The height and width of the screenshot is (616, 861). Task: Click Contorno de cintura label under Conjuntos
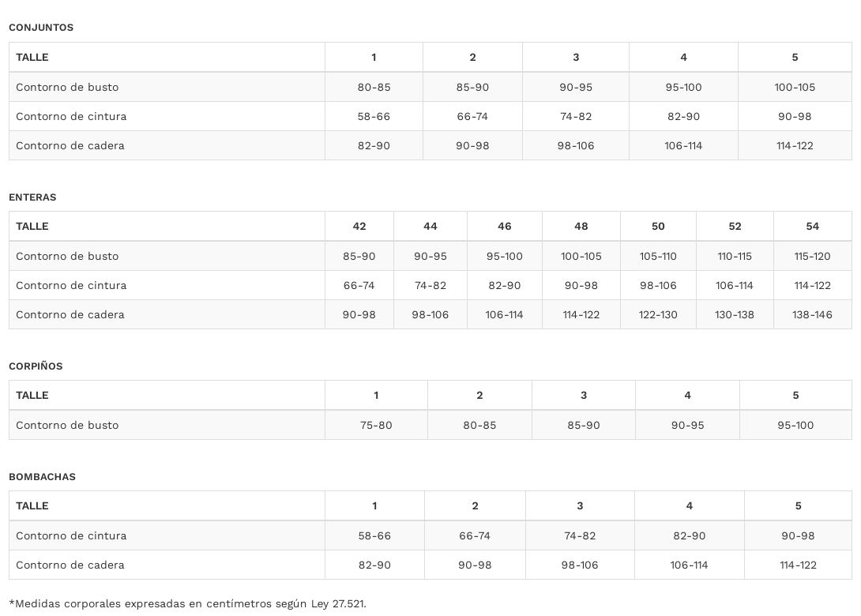(71, 117)
